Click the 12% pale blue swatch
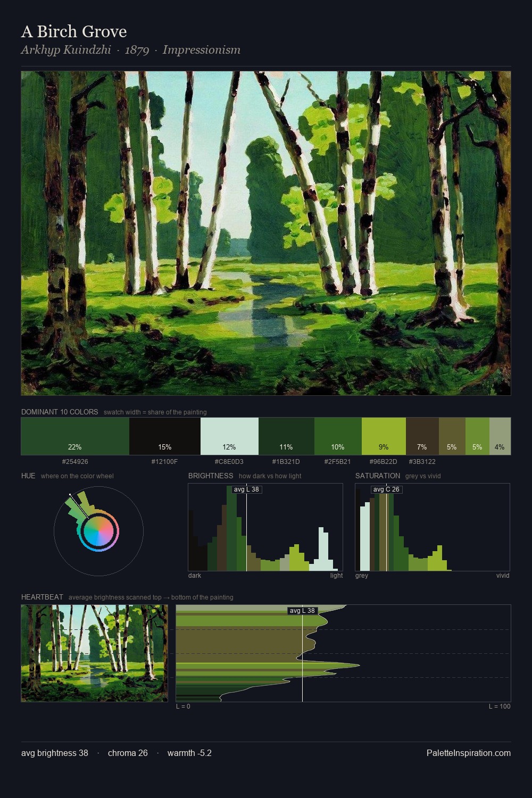 (229, 436)
